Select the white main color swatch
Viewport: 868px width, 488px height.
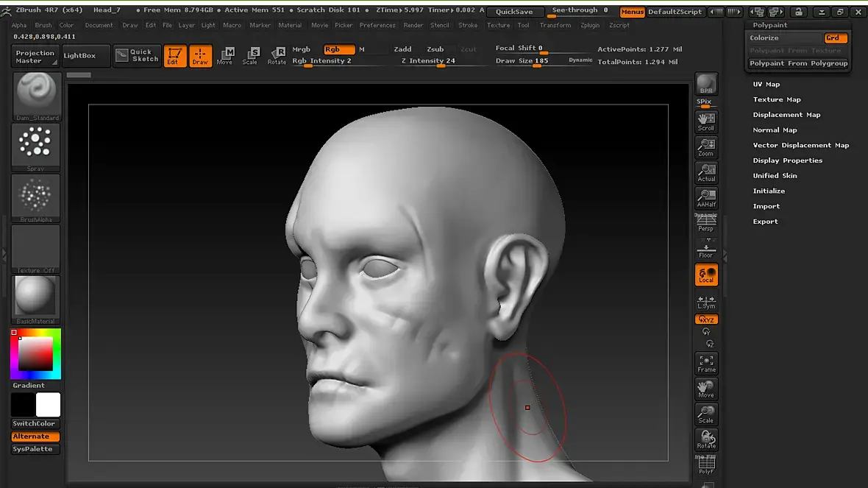point(48,405)
